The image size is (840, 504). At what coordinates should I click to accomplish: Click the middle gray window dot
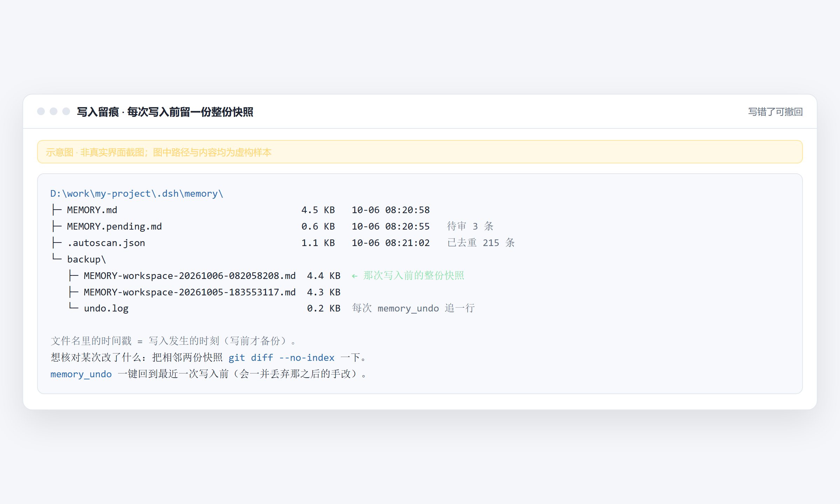[x=54, y=111]
